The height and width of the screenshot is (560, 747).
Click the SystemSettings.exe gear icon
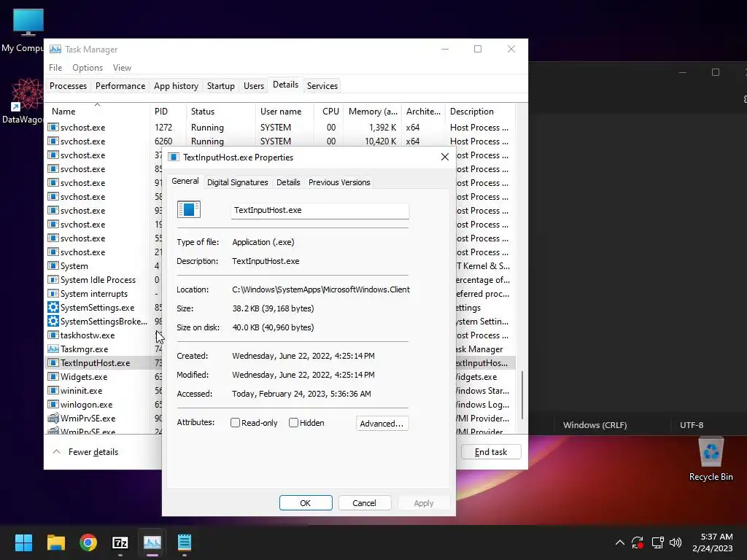click(53, 307)
